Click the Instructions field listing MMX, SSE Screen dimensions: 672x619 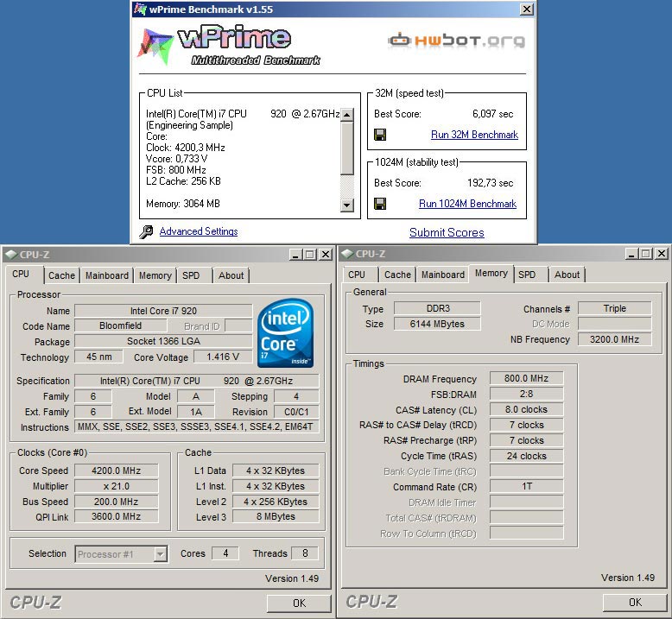[x=196, y=426]
